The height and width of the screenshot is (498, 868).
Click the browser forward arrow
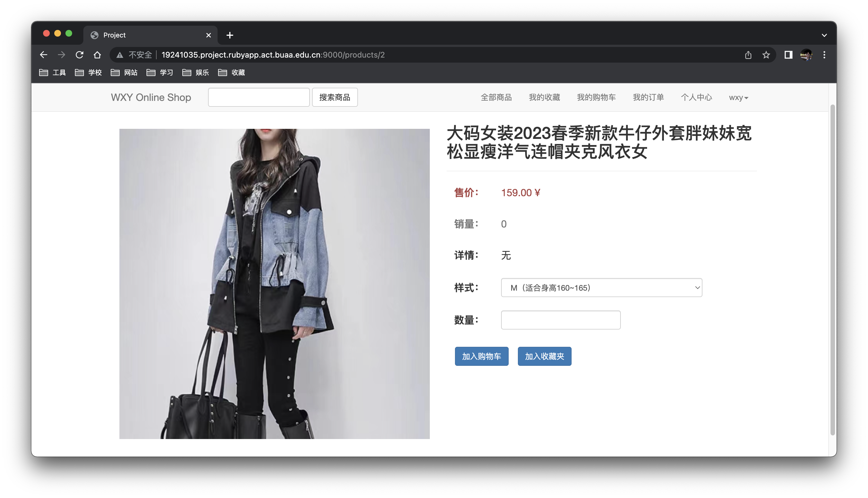coord(62,55)
